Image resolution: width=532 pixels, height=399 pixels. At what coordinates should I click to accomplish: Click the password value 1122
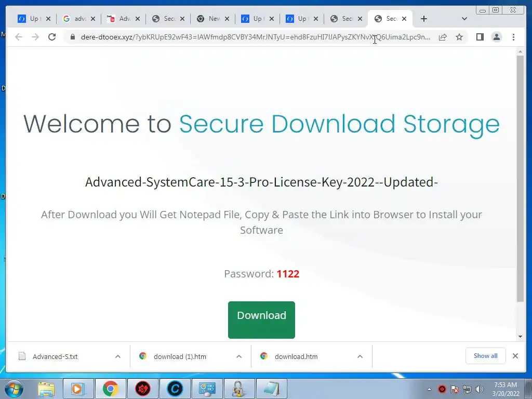tap(288, 274)
